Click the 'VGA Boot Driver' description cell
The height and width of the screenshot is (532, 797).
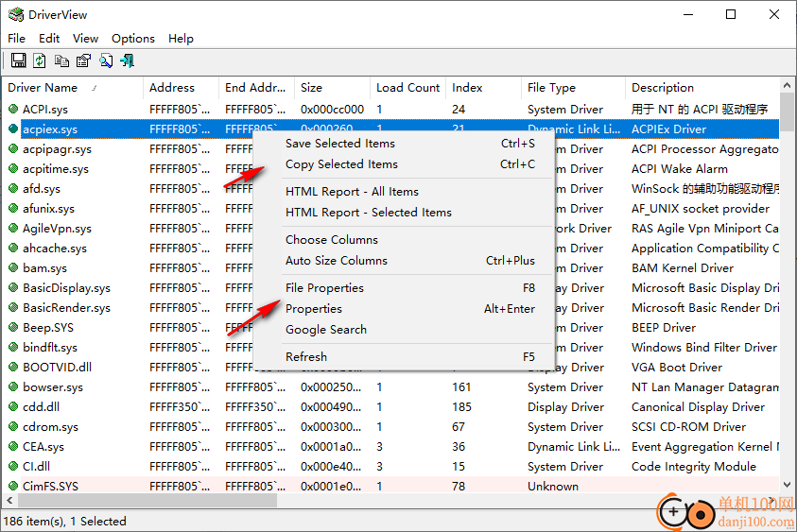tap(677, 367)
